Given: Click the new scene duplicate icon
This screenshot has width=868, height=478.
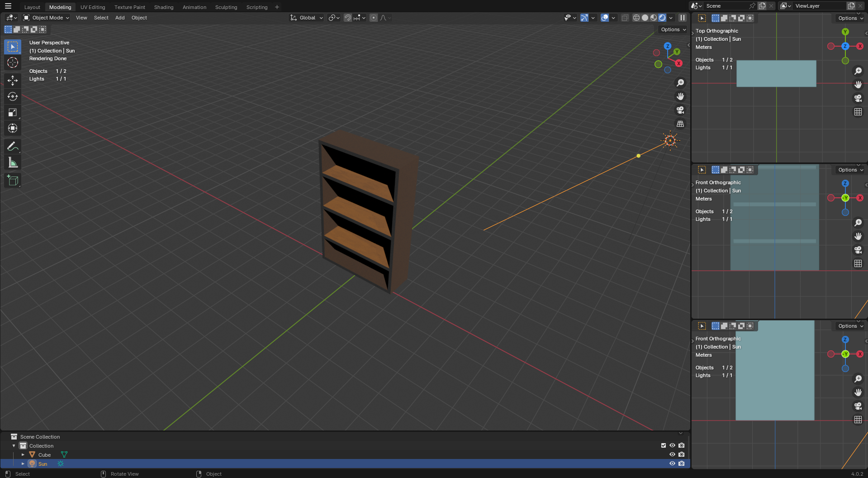Looking at the screenshot, I should click(762, 6).
